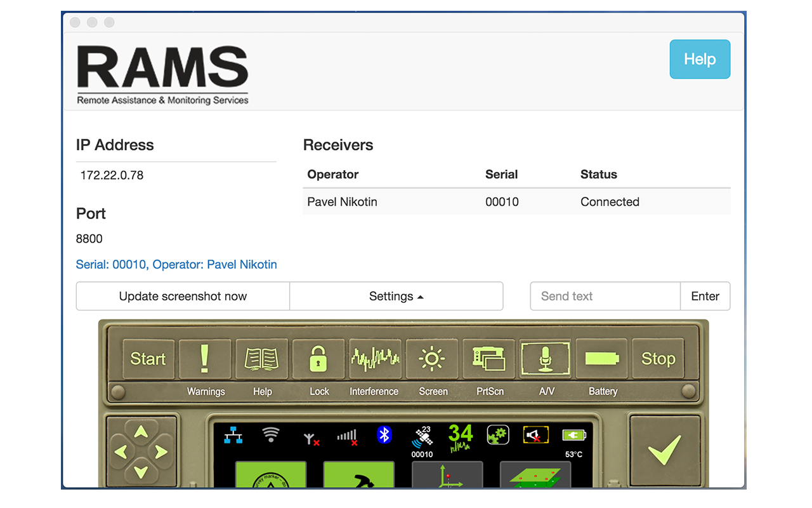Click the Lock padlock icon
812x508 pixels.
[x=318, y=359]
